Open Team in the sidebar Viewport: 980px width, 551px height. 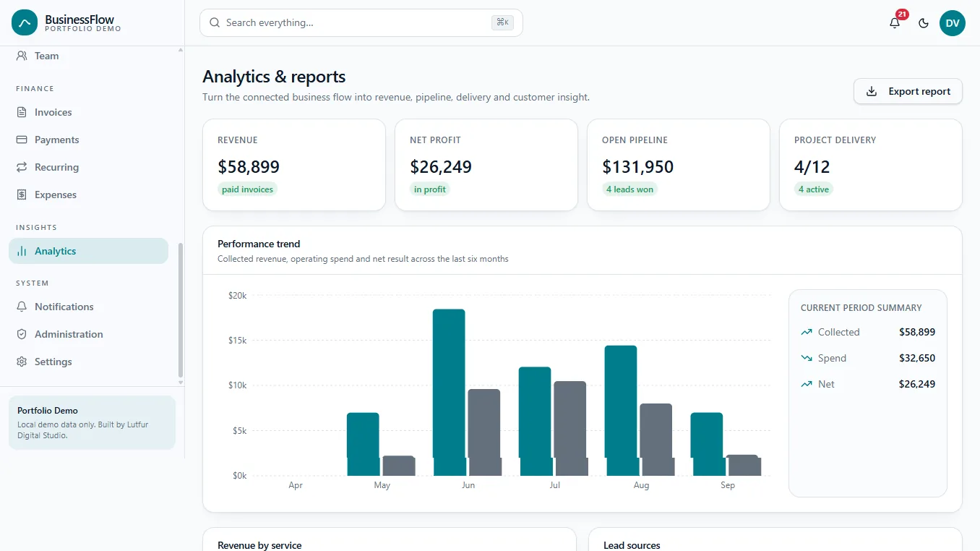click(x=88, y=56)
